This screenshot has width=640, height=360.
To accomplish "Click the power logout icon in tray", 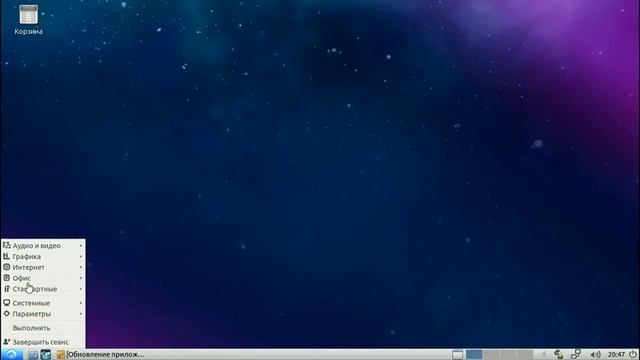I will tap(633, 354).
